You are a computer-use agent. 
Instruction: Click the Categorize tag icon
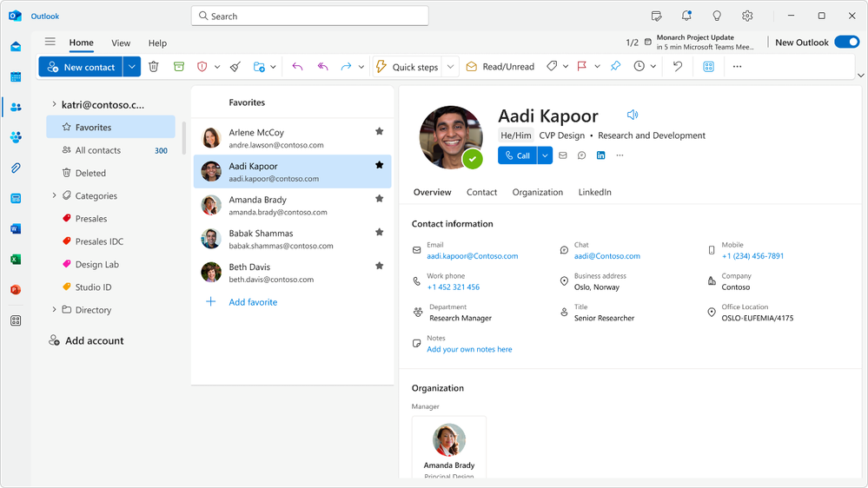click(552, 66)
